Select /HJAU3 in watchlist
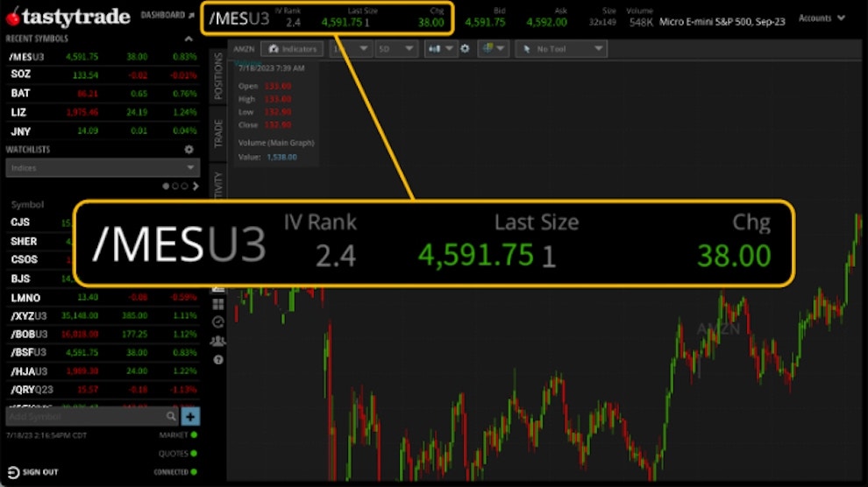This screenshot has width=868, height=487. (x=103, y=371)
